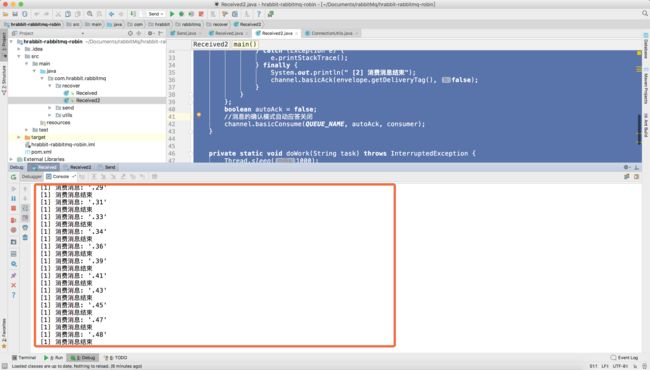The width and height of the screenshot is (650, 370).
Task: Open Terminal tool window
Action: (x=24, y=358)
